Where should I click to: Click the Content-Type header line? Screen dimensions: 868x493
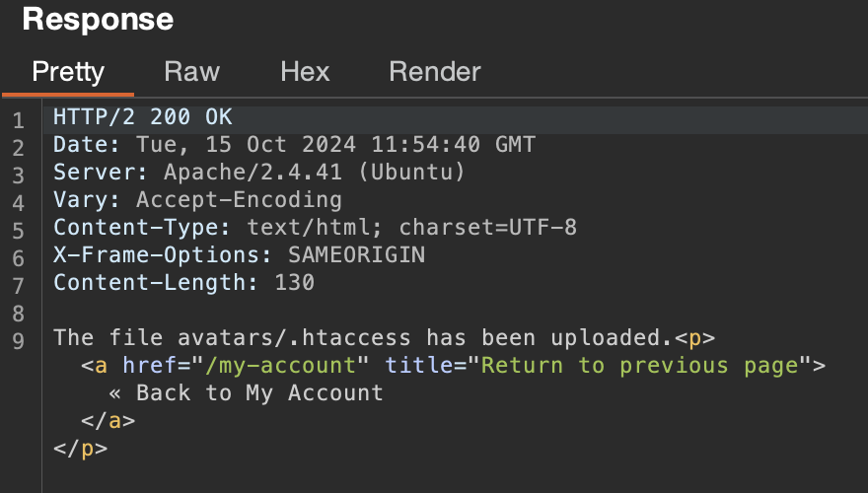click(315, 228)
